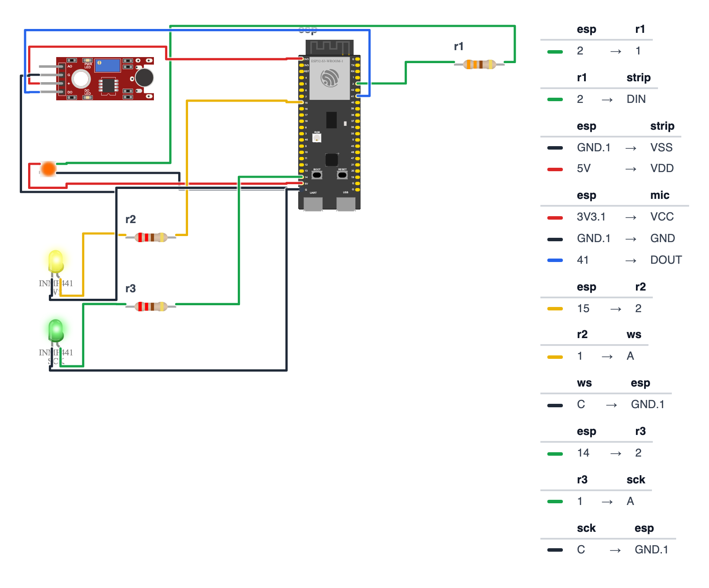The width and height of the screenshot is (709, 588).
Task: Click the ESP32 antenna trace at the top
Action: [x=329, y=47]
